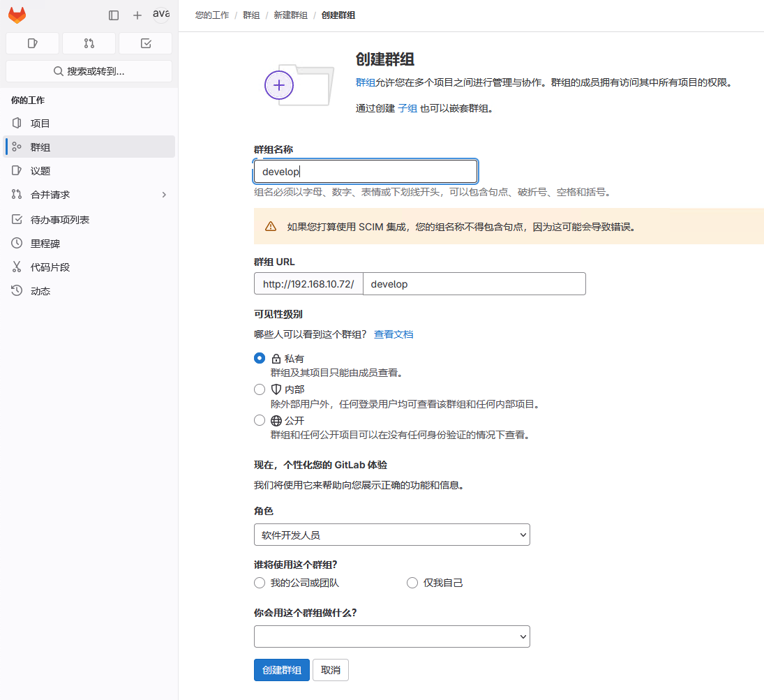The width and height of the screenshot is (764, 700).
Task: Open the merge requests shortcut icon
Action: 89,43
